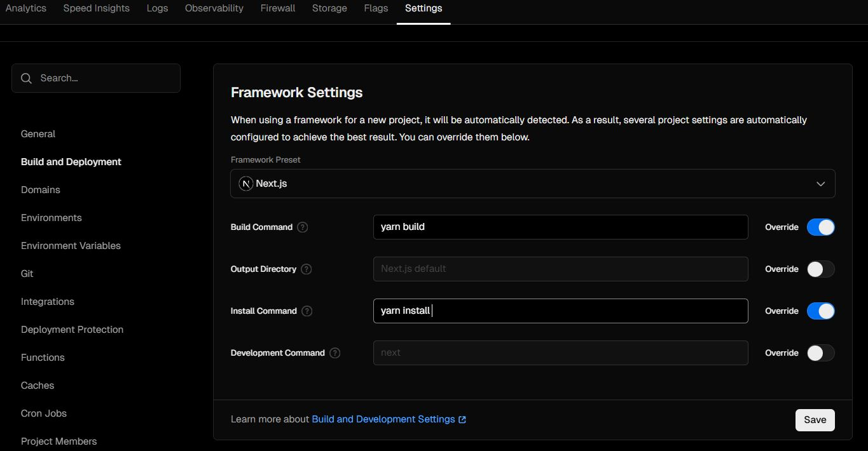Disable the Install Command override toggle
This screenshot has height=451, width=868.
821,311
